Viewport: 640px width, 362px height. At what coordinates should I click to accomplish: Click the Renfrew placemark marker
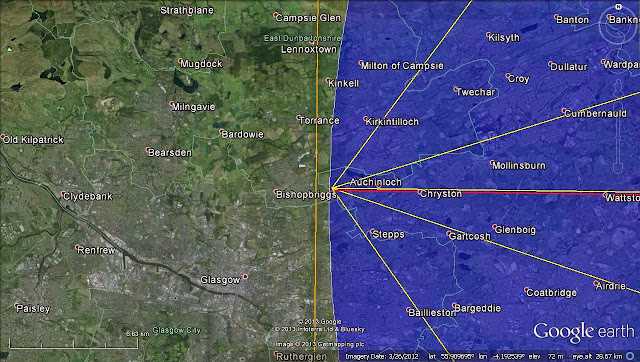[x=77, y=247]
